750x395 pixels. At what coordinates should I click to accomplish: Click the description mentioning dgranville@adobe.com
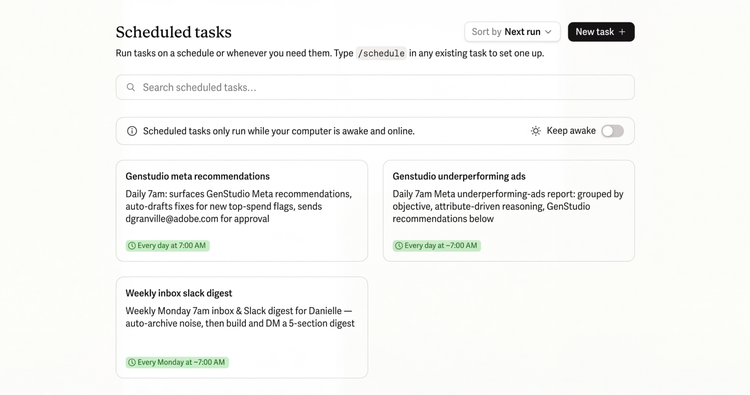coord(239,206)
